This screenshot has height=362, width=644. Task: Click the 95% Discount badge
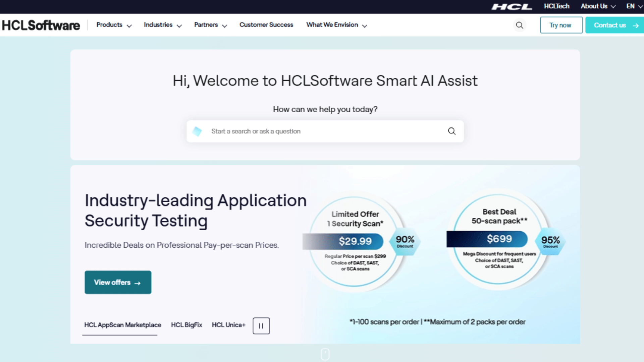pos(550,242)
